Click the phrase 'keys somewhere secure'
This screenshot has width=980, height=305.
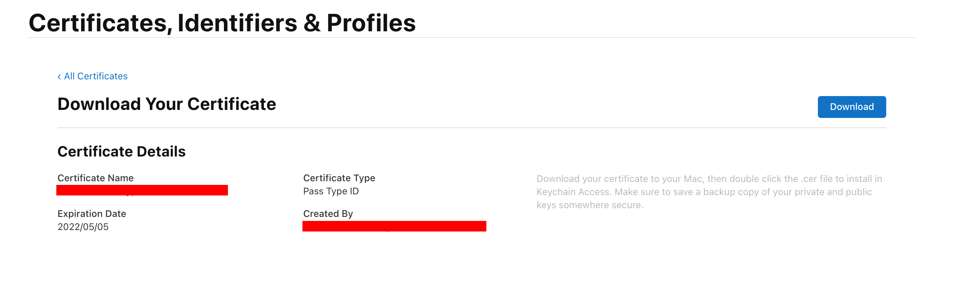[589, 205]
